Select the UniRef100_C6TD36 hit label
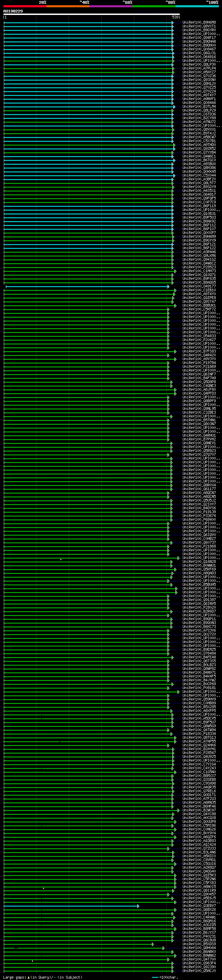Viewport: 222px width, 980px height. [199, 114]
